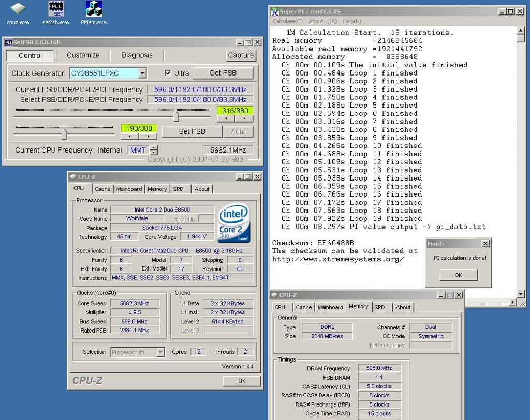Switch to the Control tab in SetFSB
The image size is (530, 420).
pyautogui.click(x=30, y=55)
